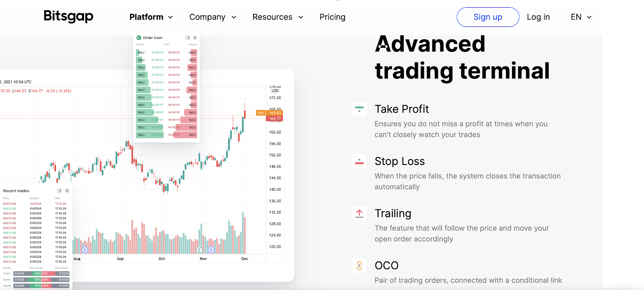Open the EN language selector

[581, 17]
